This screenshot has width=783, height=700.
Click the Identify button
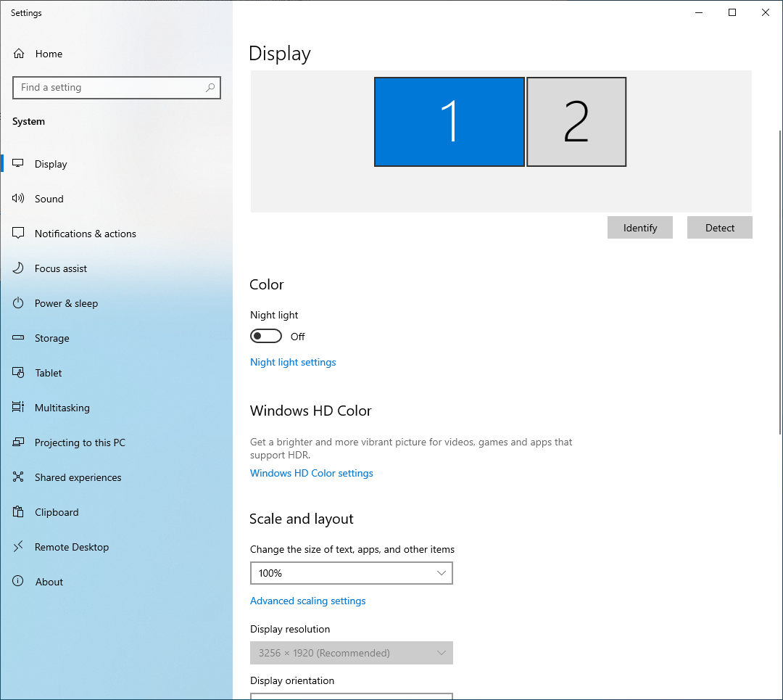pyautogui.click(x=639, y=227)
